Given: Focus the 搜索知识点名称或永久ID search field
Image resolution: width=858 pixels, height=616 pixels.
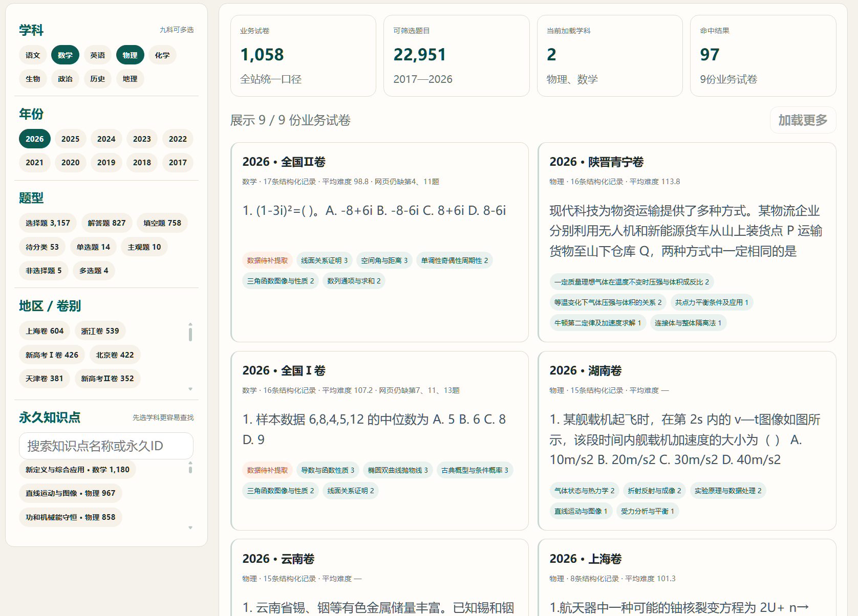Looking at the screenshot, I should point(106,446).
